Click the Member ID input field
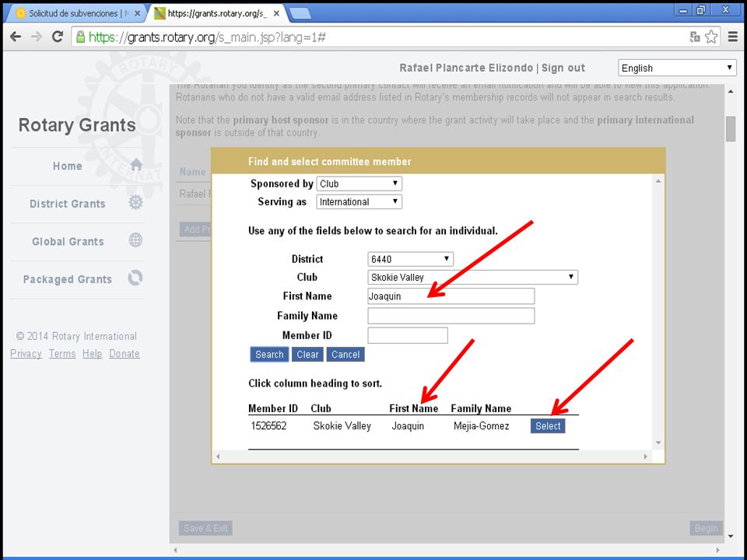This screenshot has width=747, height=560. click(407, 335)
